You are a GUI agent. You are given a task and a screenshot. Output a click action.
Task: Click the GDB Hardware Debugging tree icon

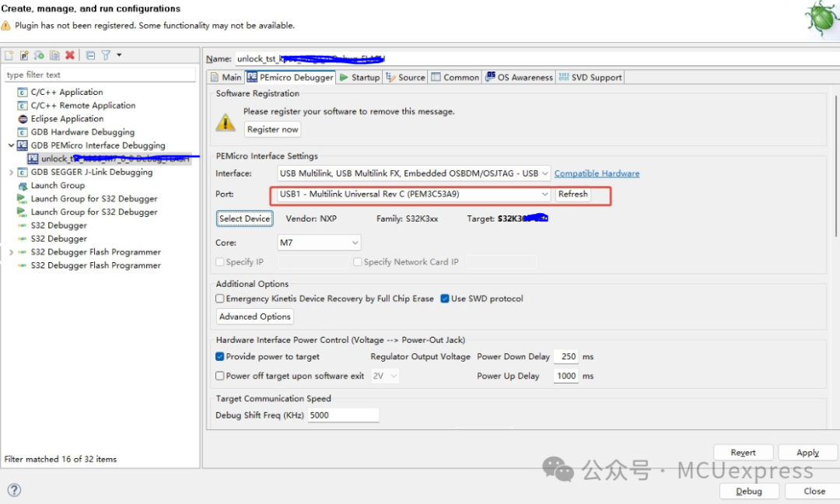[x=23, y=132]
